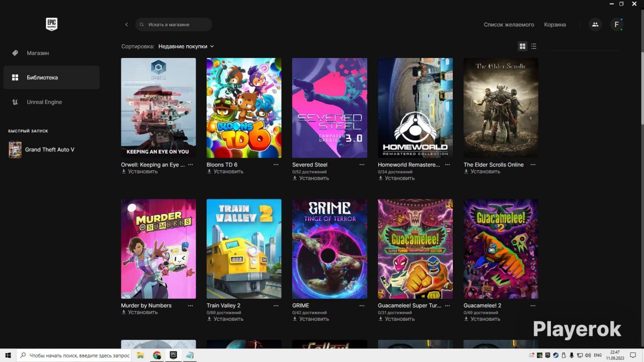Open more options for The Elder Scrolls Online
Viewport: 644px width, 362px height.
point(533,165)
